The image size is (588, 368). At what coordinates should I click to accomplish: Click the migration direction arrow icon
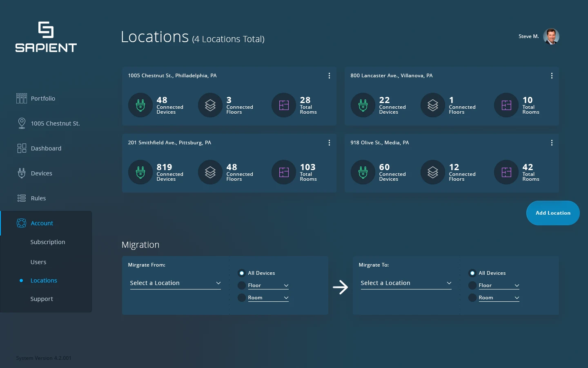coord(340,287)
